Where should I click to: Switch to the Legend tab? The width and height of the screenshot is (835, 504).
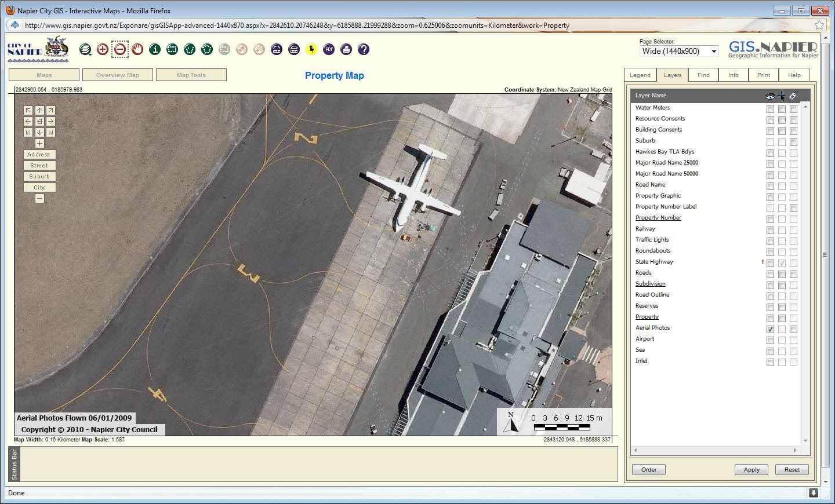pyautogui.click(x=640, y=75)
